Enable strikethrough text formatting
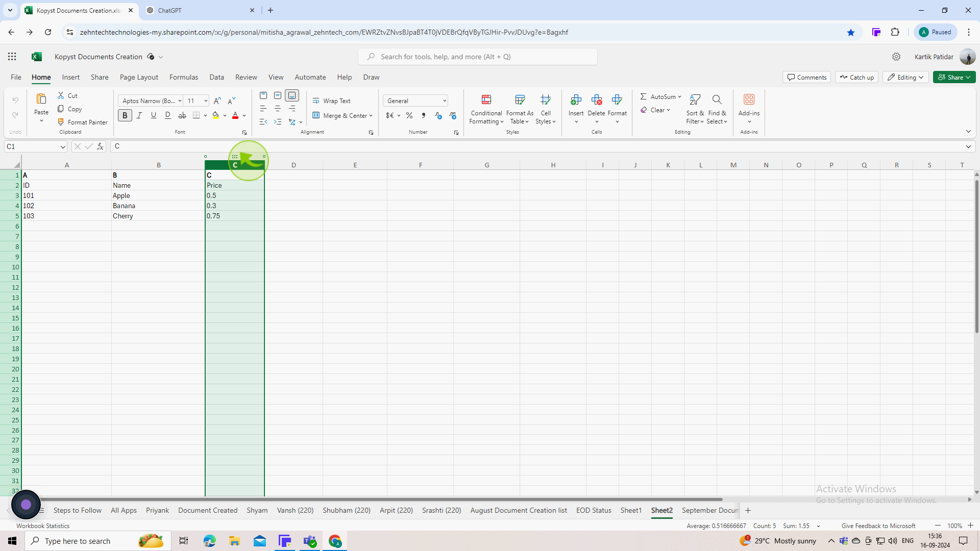 [182, 115]
